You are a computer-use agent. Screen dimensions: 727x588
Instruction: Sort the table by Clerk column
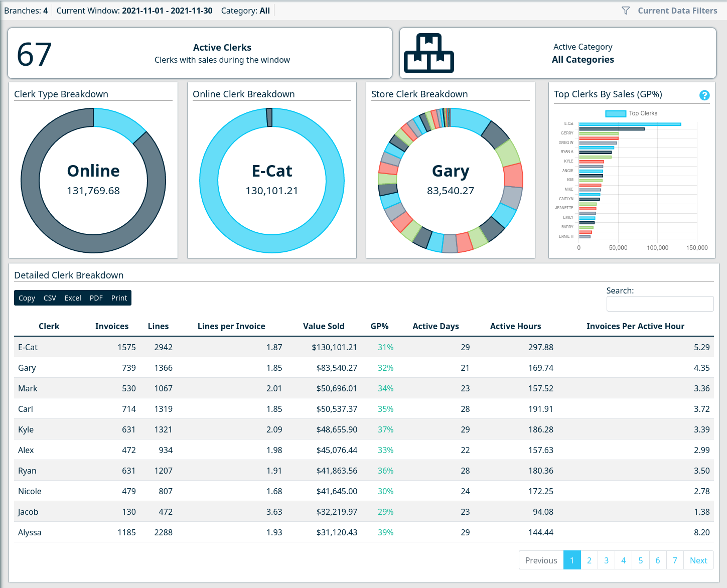49,326
